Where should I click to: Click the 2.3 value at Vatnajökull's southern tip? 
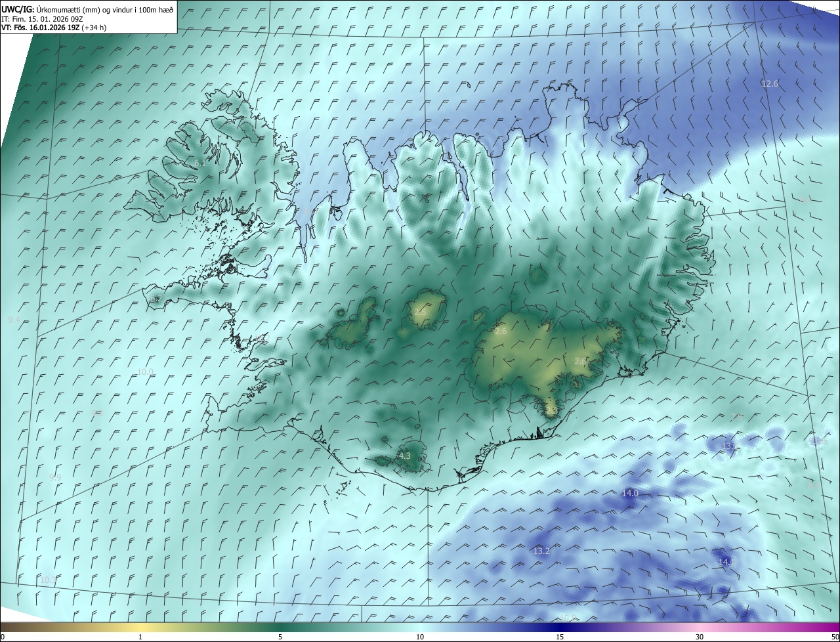(x=551, y=411)
